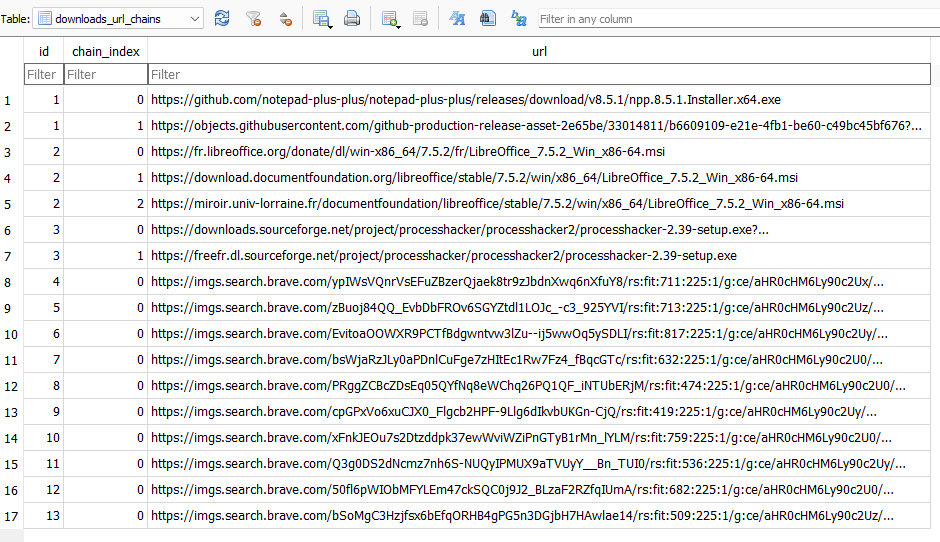The height and width of the screenshot is (542, 940).
Task: Select the brave URL starting with PRggZCBcZDsEq
Action: pyautogui.click(x=539, y=386)
